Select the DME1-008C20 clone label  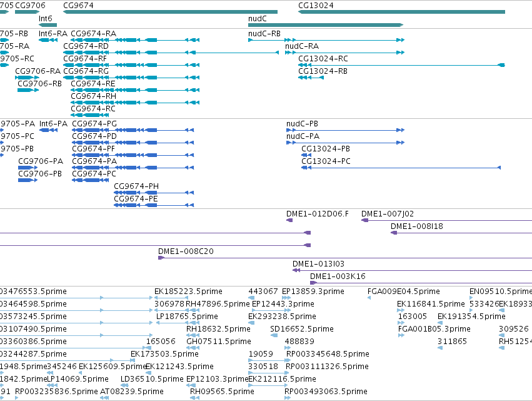click(186, 251)
